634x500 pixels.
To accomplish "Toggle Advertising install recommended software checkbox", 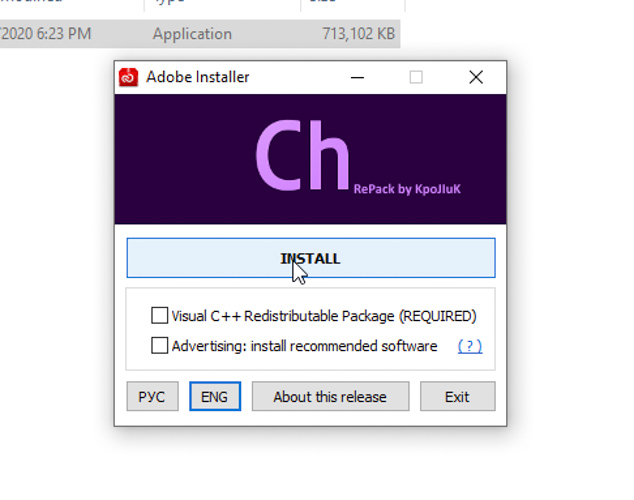I will 159,346.
